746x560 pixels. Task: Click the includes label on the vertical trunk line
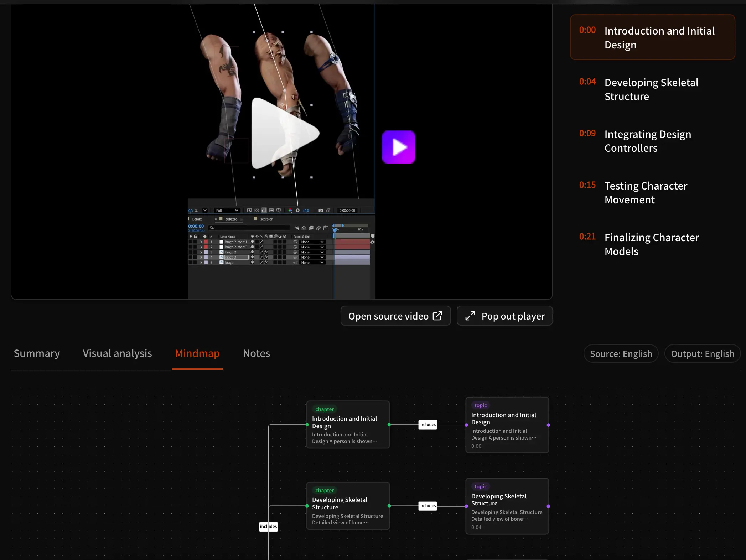coord(268,527)
